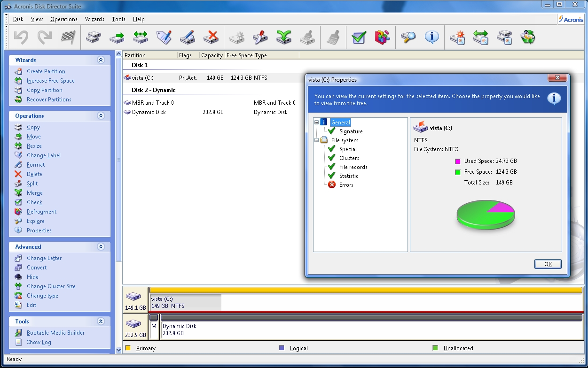This screenshot has height=368, width=588.
Task: Click the Merge partitions toolbar icon
Action: pyautogui.click(x=283, y=37)
